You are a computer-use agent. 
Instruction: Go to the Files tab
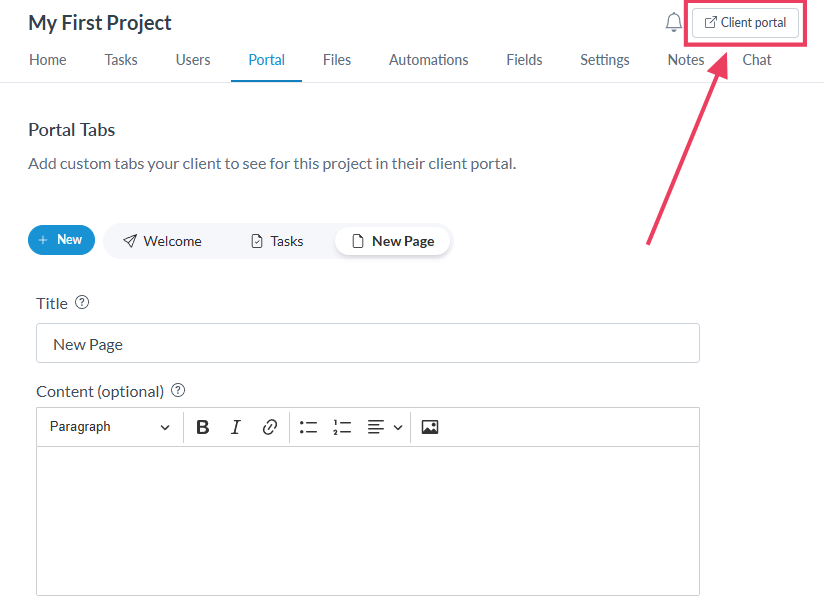pos(337,60)
